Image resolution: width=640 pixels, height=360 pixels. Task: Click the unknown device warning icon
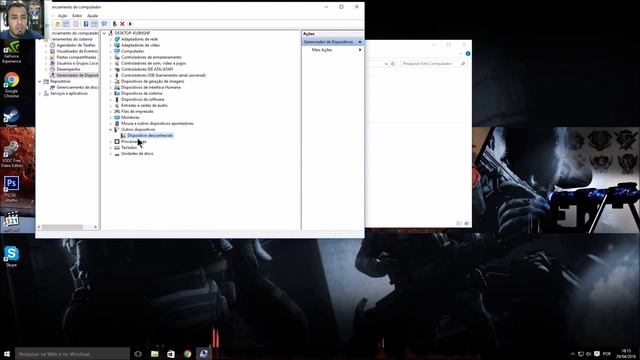click(x=123, y=136)
